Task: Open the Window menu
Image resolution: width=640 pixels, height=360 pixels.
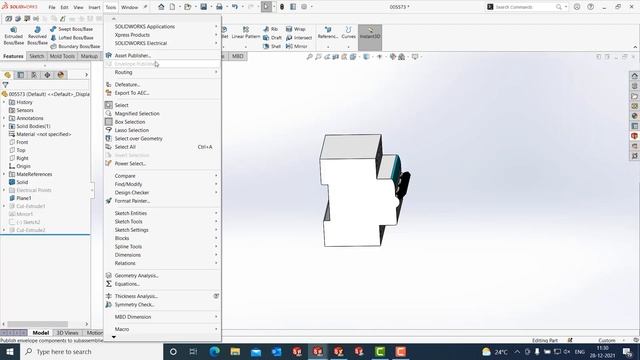Action: click(x=129, y=7)
